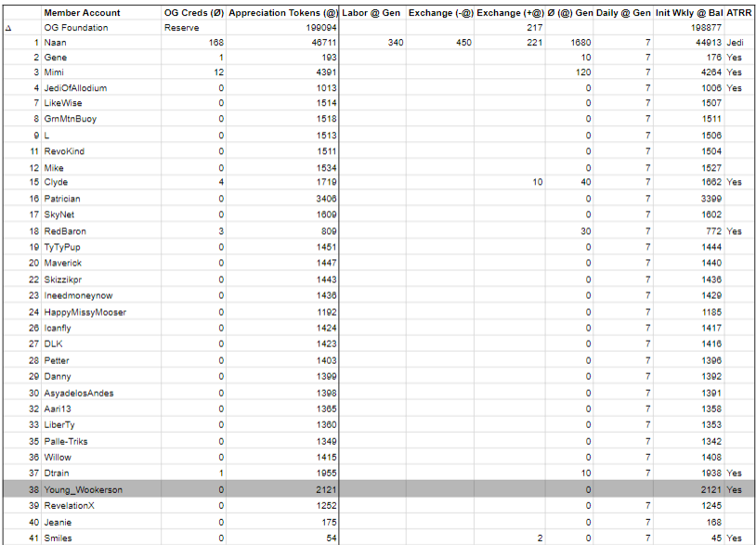
Task: Select the 'RedBaron' member name
Action: coord(65,231)
